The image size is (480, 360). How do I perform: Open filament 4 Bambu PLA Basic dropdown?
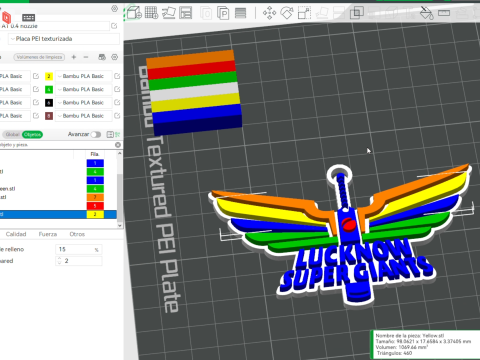83,89
